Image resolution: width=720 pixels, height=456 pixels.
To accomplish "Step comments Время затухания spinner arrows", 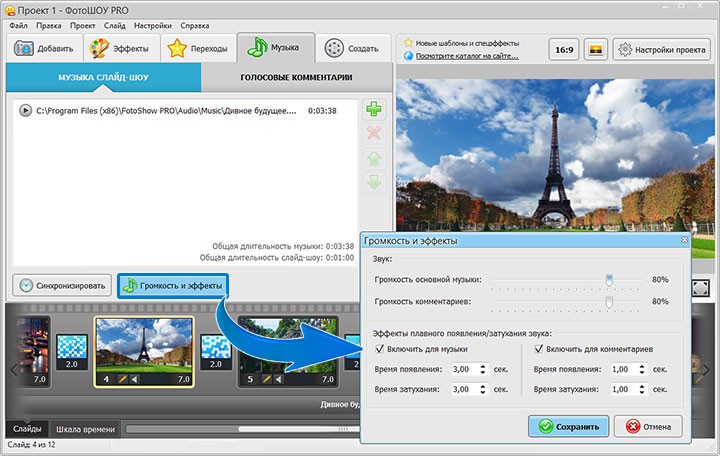I will pyautogui.click(x=642, y=389).
